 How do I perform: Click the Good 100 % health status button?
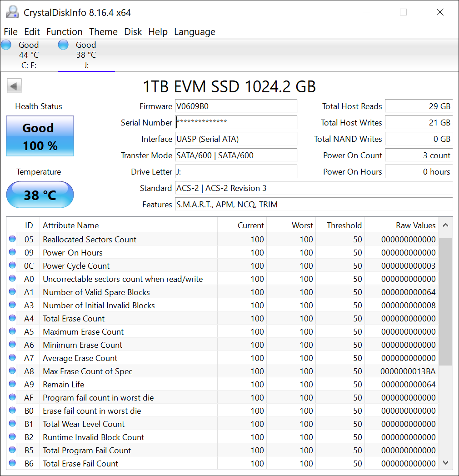tap(40, 136)
